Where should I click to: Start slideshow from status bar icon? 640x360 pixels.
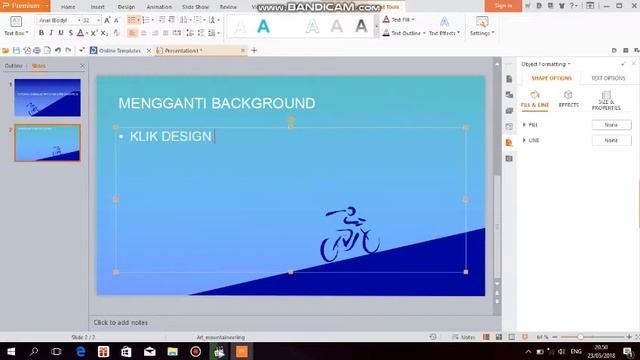tap(525, 337)
